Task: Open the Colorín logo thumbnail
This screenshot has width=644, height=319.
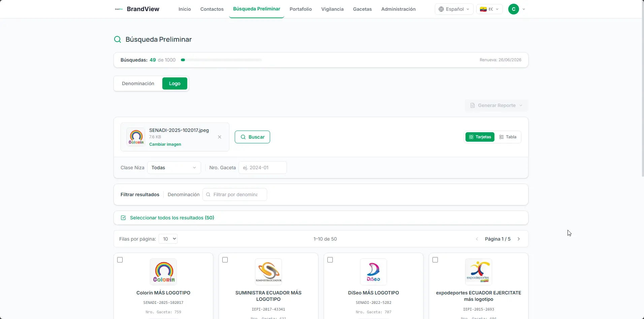Action: point(163,272)
